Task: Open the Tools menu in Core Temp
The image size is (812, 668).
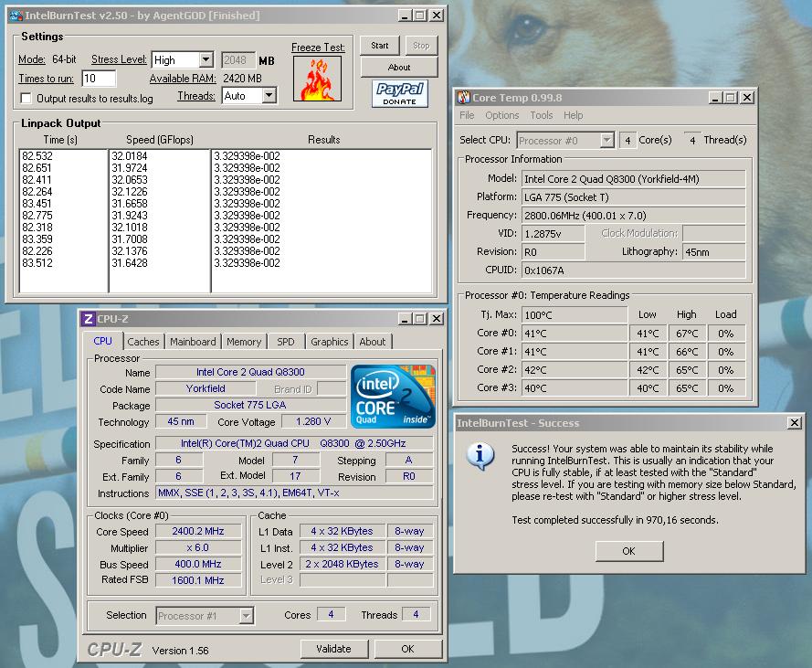Action: pos(541,115)
